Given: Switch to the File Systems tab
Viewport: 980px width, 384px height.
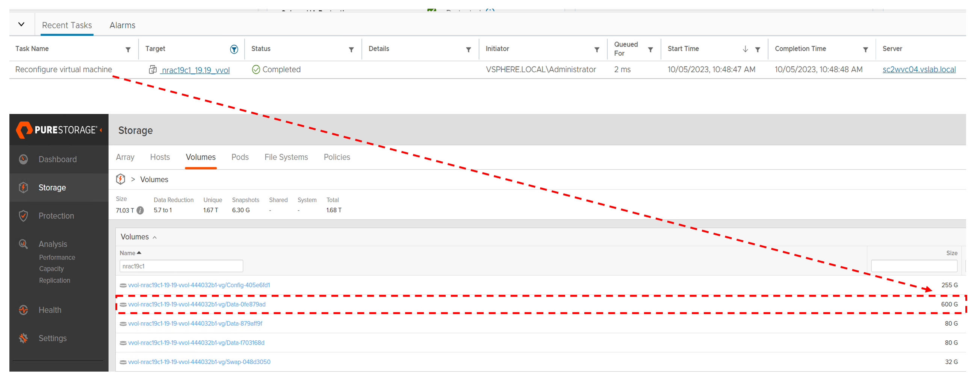Looking at the screenshot, I should tap(286, 157).
